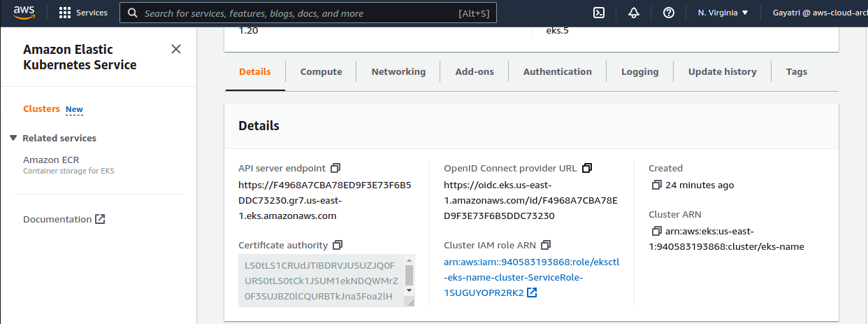This screenshot has width=868, height=324.
Task: Click the Amazon Elastic Kubernetes Service title
Action: point(80,57)
